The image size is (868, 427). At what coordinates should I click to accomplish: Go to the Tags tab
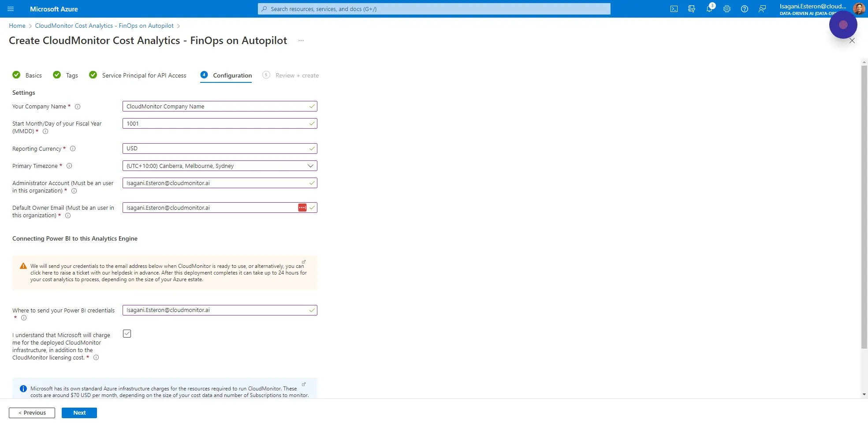tap(65, 75)
